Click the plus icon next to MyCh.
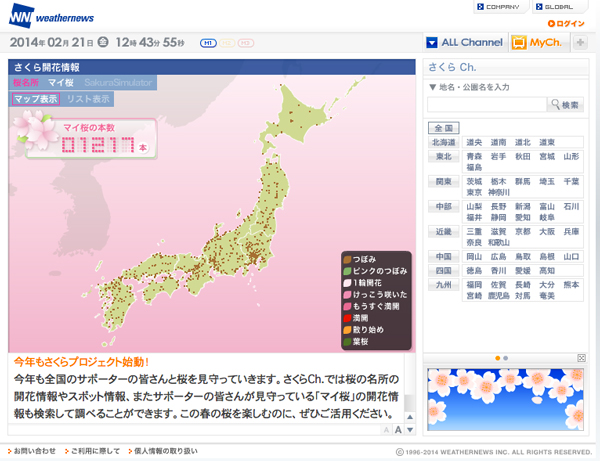Viewport: 600px width, 461px height. click(x=580, y=42)
